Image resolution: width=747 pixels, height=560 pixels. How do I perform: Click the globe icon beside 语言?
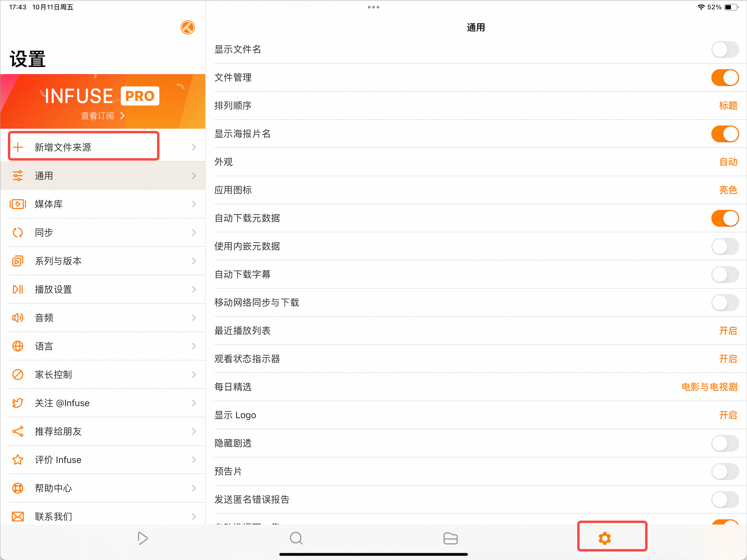pyautogui.click(x=18, y=346)
